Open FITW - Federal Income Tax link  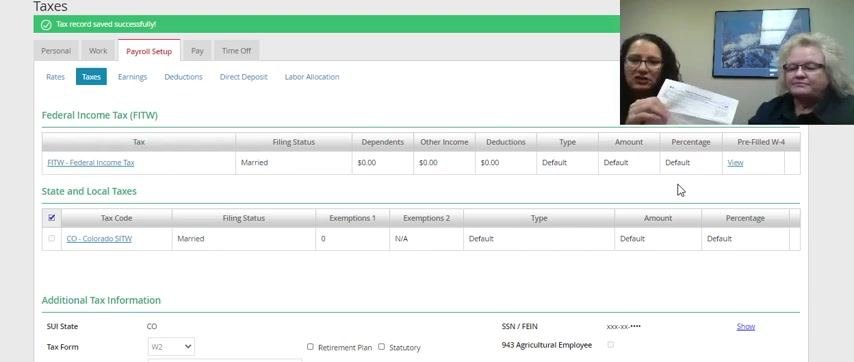coord(90,163)
